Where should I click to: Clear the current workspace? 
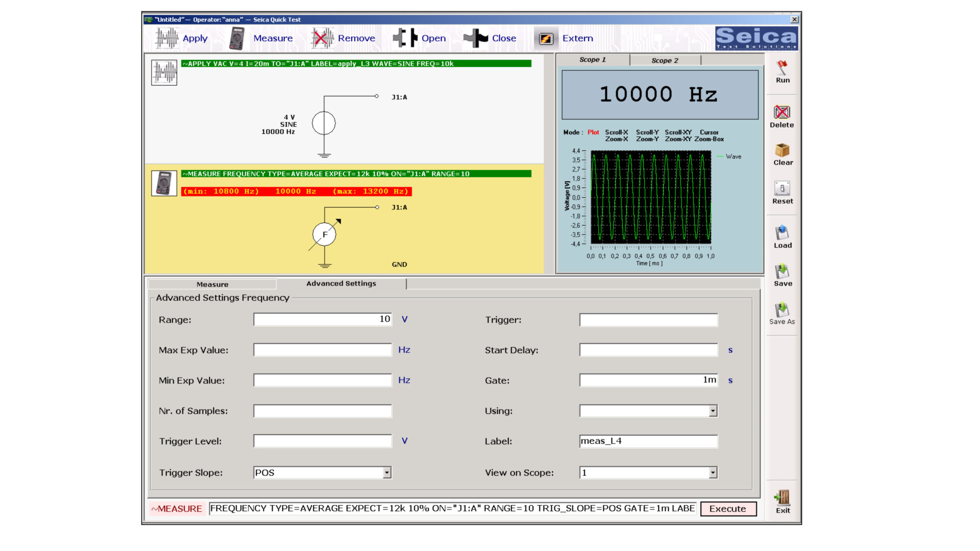783,153
